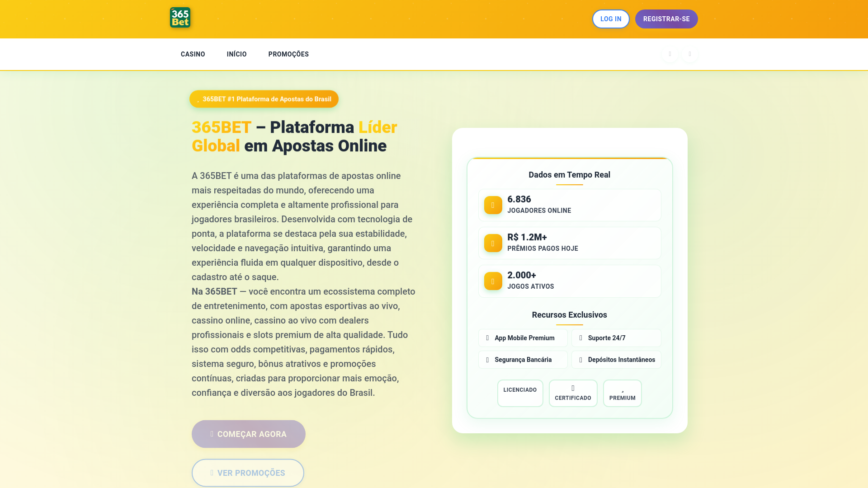Click the Log In button

(611, 19)
